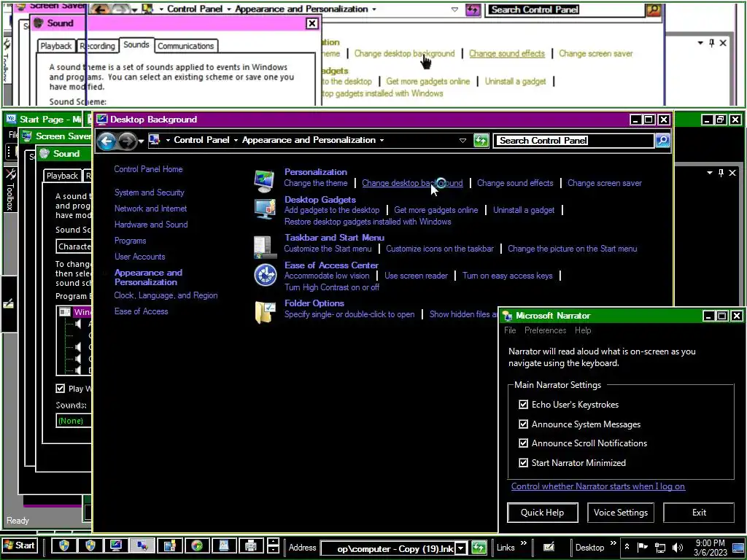The height and width of the screenshot is (560, 747).
Task: Click the Quick Help button in Narrator
Action: point(543,513)
